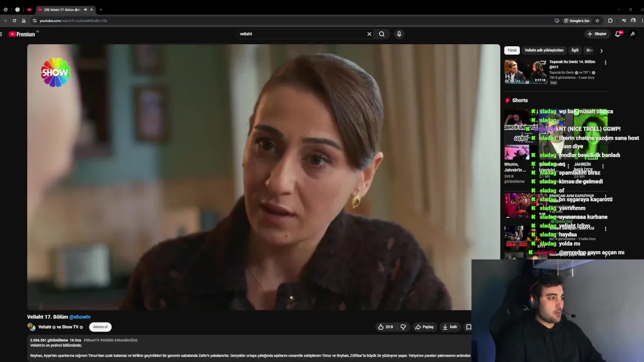Select the Veliaht adlı yükleyiciden chip
Viewport: 644px width, 362px height.
pyautogui.click(x=544, y=50)
